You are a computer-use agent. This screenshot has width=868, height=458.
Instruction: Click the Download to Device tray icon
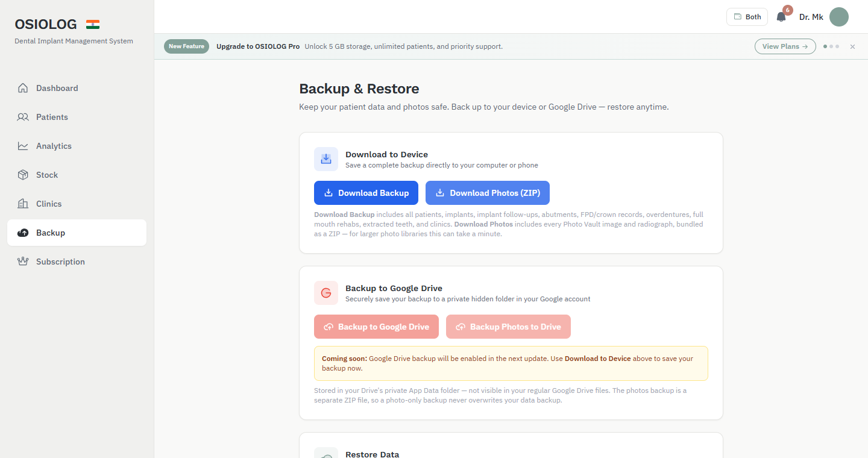click(x=326, y=159)
